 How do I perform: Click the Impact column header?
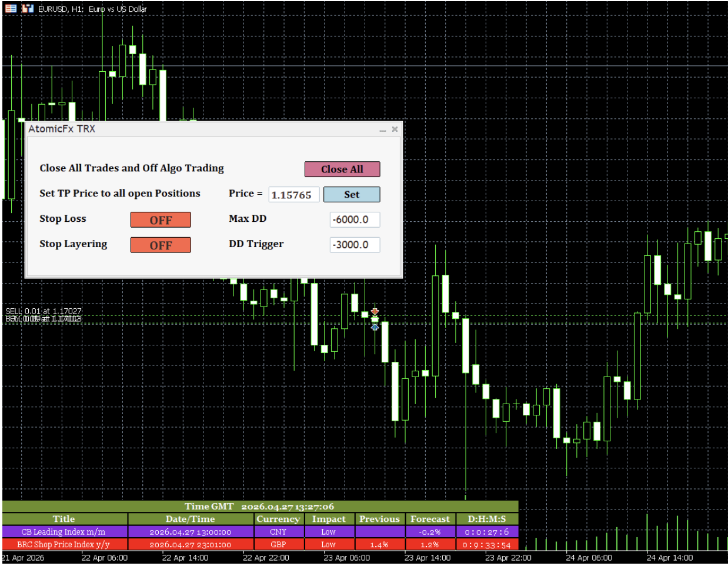pos(329,519)
